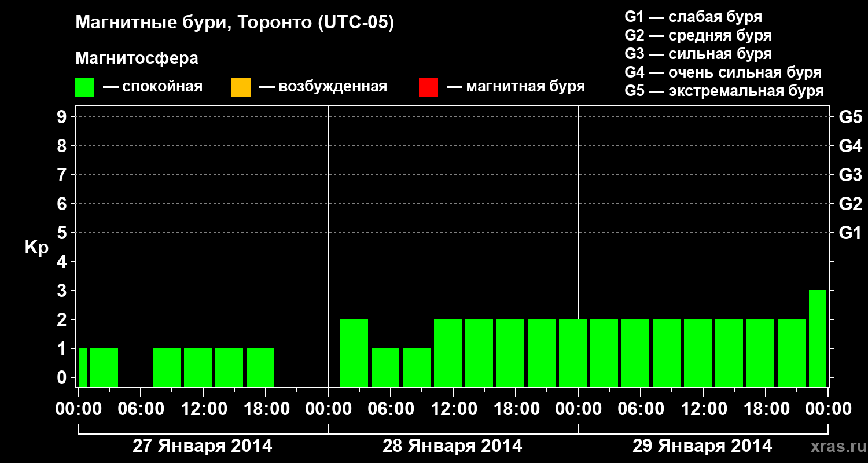Click the G3 label on right axis
Viewport: 868px width, 463px height.
point(851,175)
